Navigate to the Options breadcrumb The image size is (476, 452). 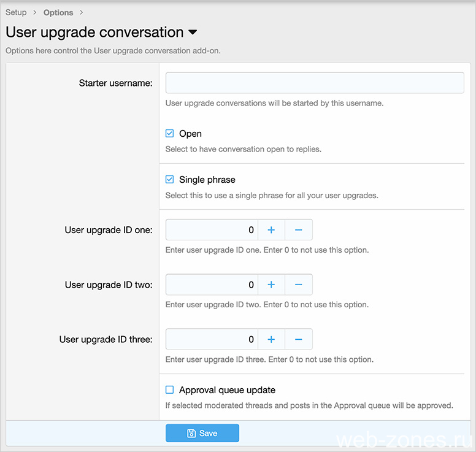coord(58,12)
